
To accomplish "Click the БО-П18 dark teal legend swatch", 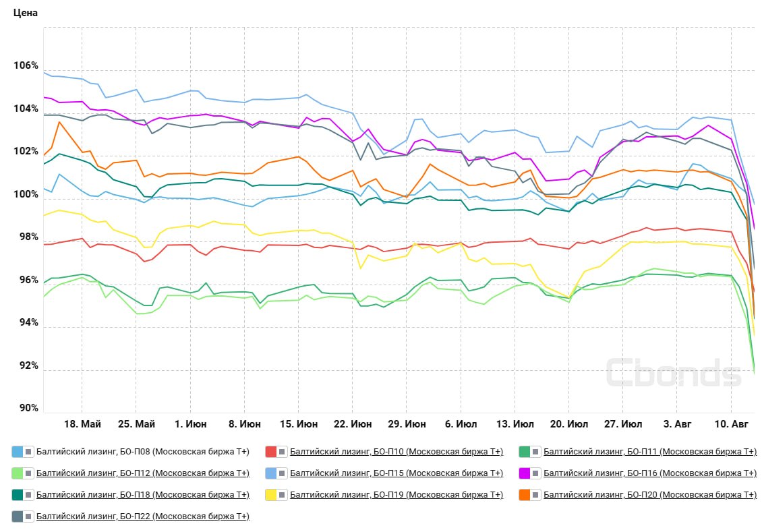I will pyautogui.click(x=22, y=495).
